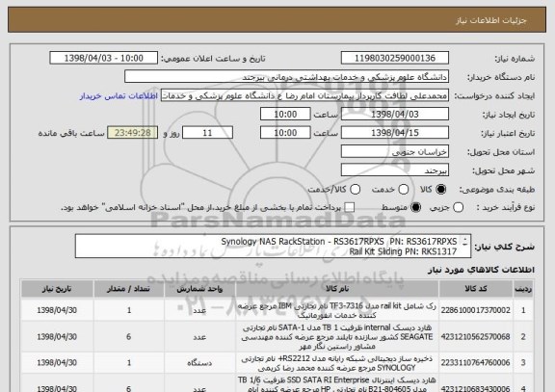Viewport: 555px width, 392px height.
Task: Click the استان محل تحویل field
Action: point(395,151)
